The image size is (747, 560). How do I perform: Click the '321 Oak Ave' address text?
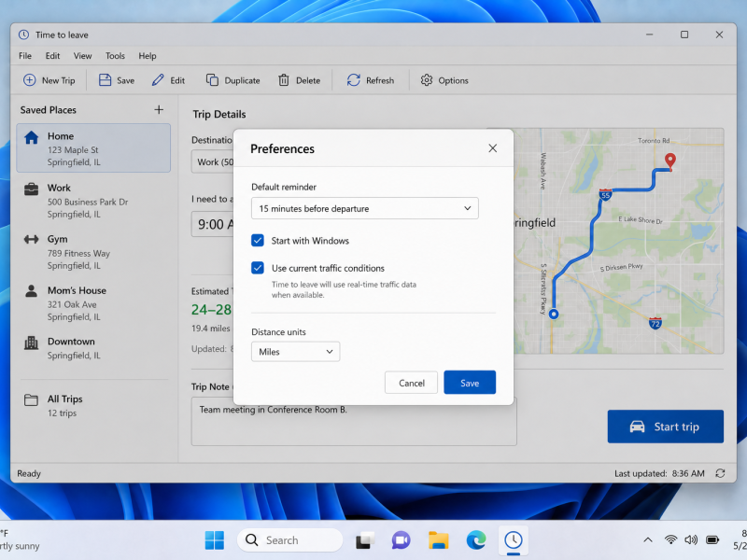coord(72,304)
